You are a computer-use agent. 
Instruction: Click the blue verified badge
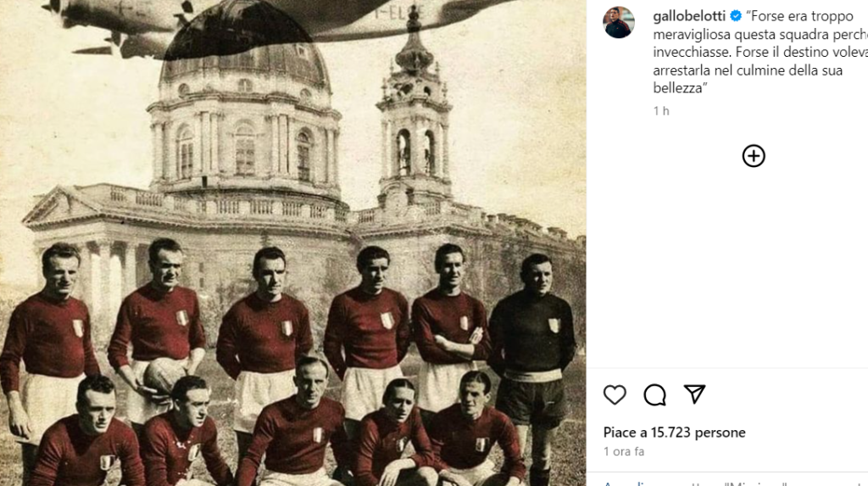click(x=736, y=16)
